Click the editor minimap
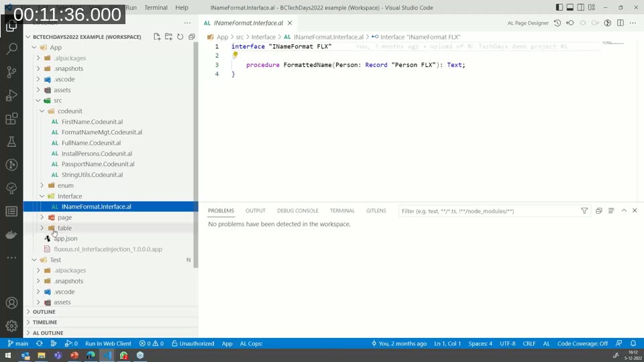Screen dimensions: 644x362 [x=613, y=43]
